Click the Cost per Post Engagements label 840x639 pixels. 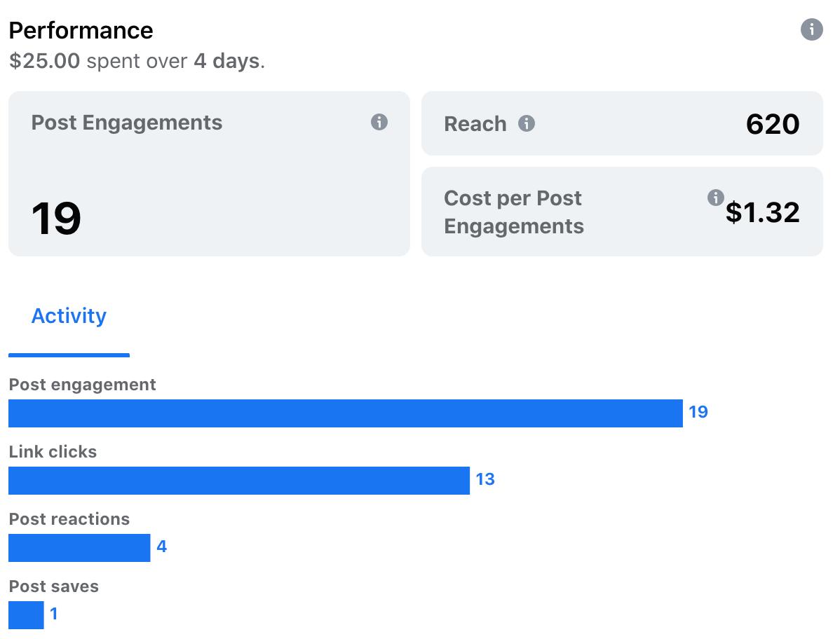click(514, 212)
